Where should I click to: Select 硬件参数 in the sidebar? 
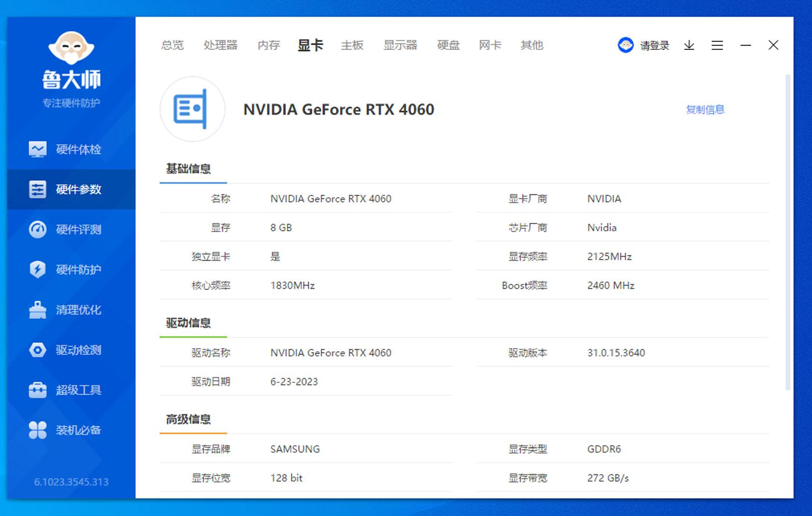click(x=71, y=189)
